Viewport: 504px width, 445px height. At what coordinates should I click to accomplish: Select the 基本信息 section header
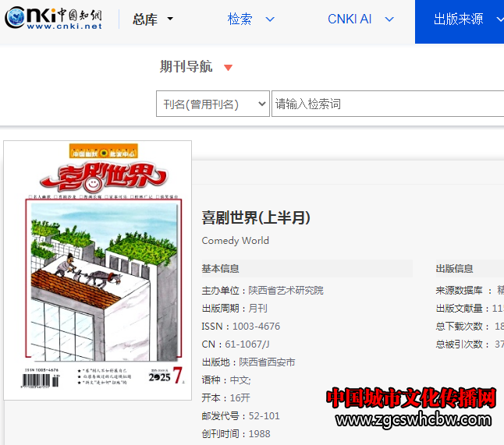click(220, 269)
